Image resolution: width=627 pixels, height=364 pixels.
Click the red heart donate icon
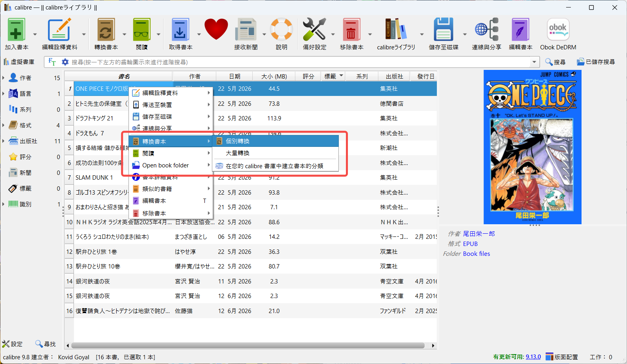coord(216,30)
